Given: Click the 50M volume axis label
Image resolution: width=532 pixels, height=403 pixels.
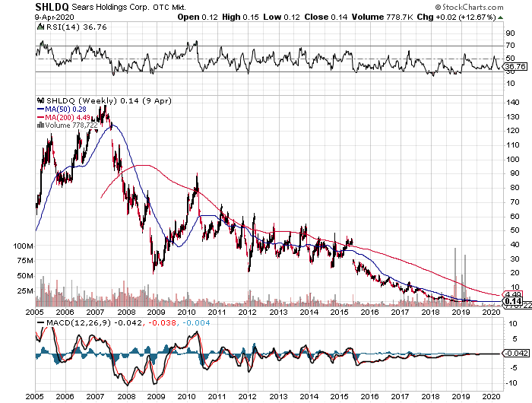Looking at the screenshot, I should (x=25, y=276).
